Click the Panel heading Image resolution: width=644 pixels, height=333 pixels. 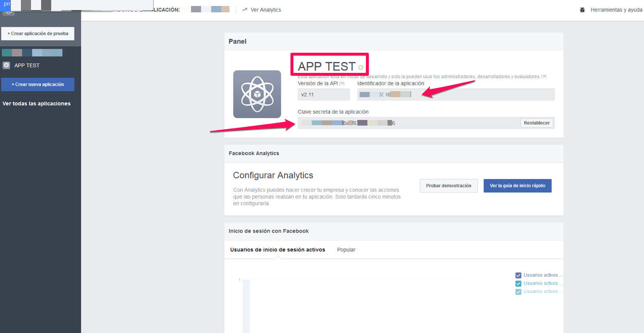pos(237,41)
